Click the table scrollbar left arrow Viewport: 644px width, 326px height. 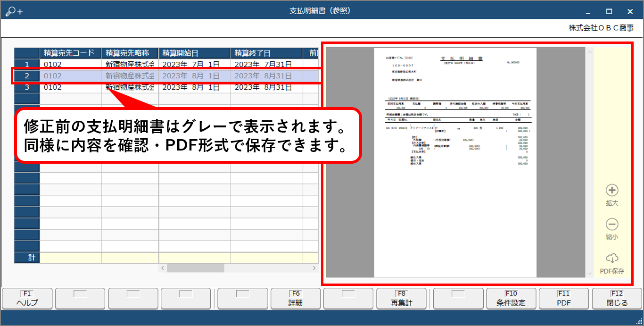(x=163, y=268)
